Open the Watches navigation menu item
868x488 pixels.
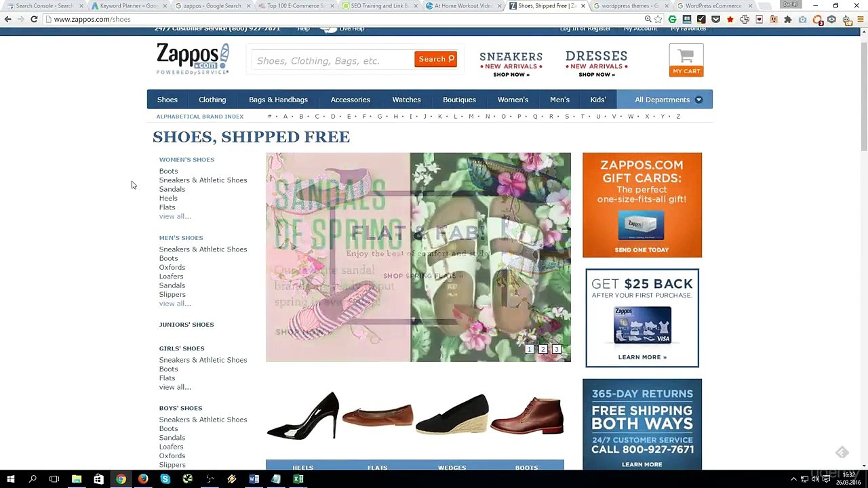pyautogui.click(x=406, y=100)
